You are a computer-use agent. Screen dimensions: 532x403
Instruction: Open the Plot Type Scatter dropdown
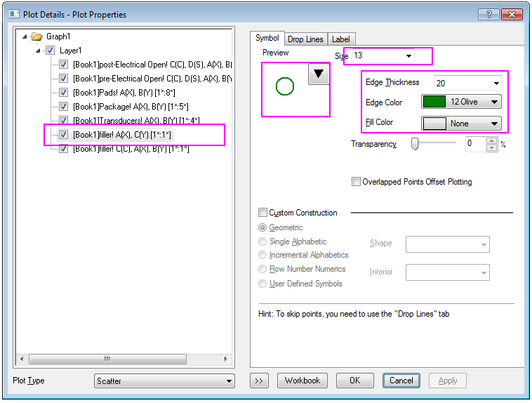[x=229, y=381]
